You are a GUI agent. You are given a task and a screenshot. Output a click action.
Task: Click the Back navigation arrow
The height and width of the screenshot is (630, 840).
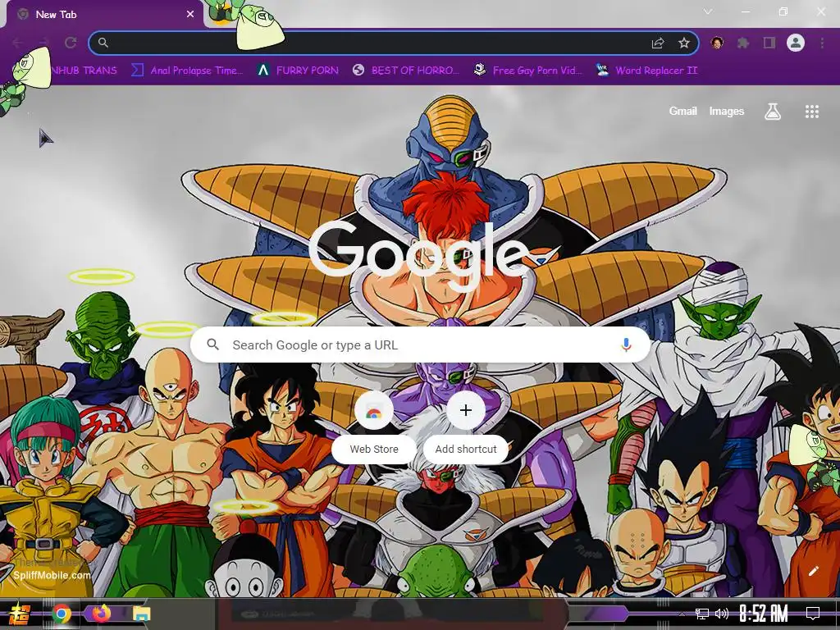18,43
